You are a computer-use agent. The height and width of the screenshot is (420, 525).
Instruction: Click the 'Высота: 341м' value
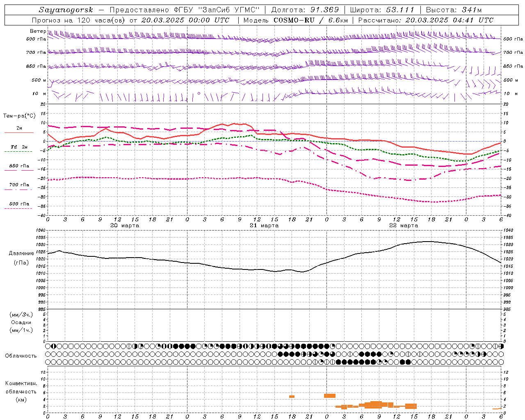454,10
